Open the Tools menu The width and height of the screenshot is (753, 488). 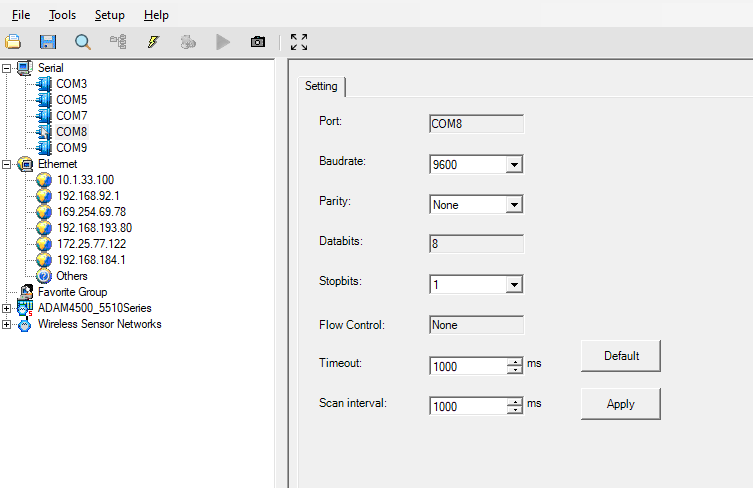[x=62, y=15]
